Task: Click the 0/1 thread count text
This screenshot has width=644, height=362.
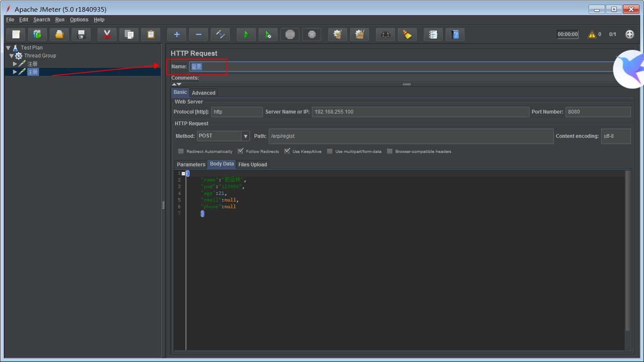Action: coord(613,34)
